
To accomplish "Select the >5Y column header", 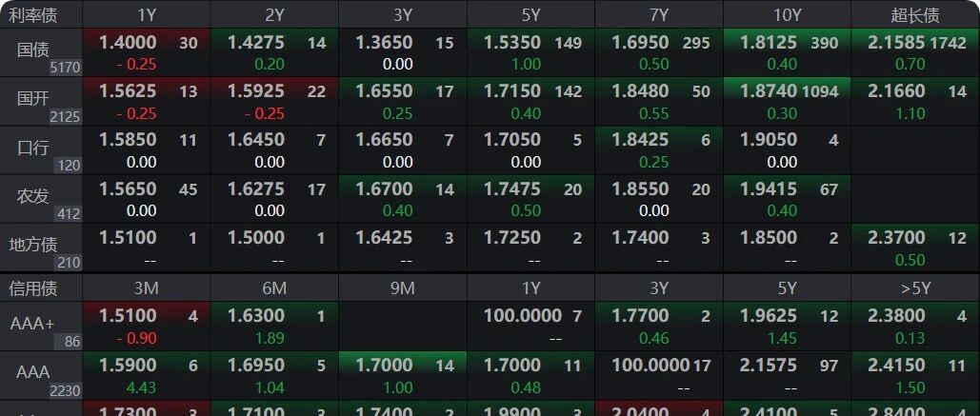I will tap(915, 287).
